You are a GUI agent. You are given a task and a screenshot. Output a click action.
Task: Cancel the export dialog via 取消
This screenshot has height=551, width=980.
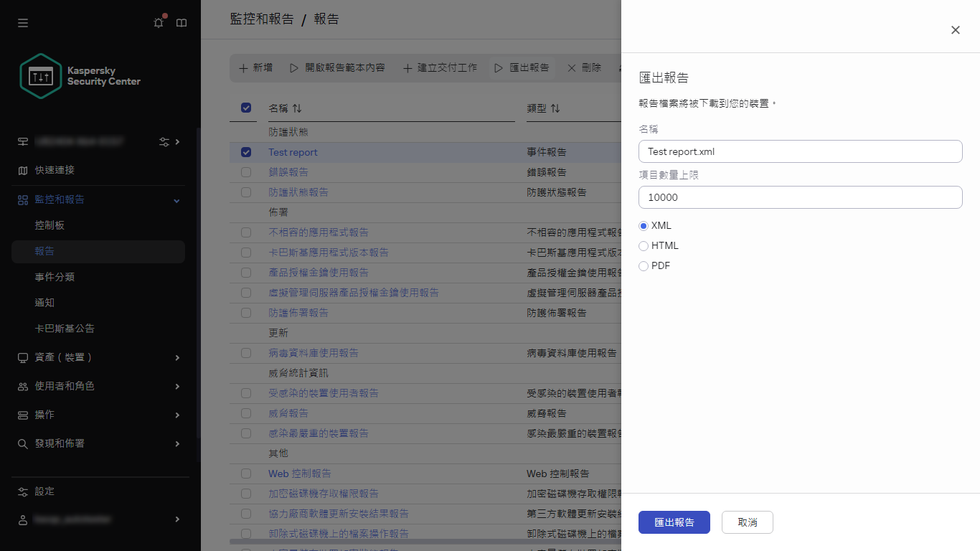(x=747, y=522)
